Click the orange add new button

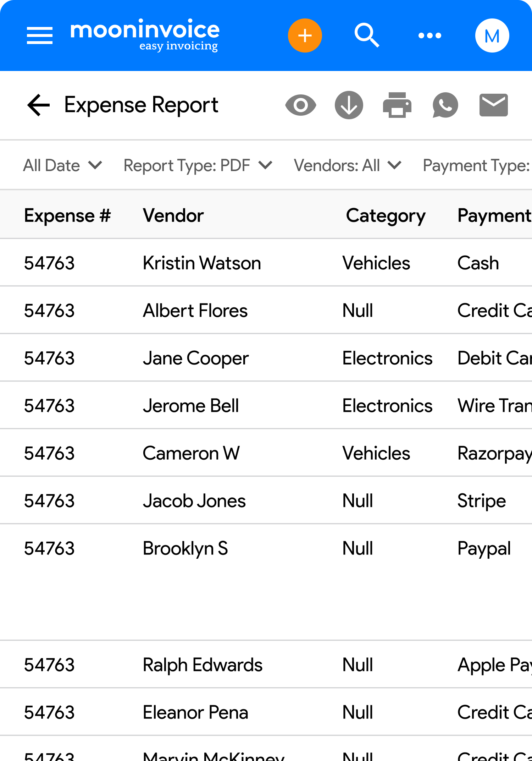pos(305,35)
